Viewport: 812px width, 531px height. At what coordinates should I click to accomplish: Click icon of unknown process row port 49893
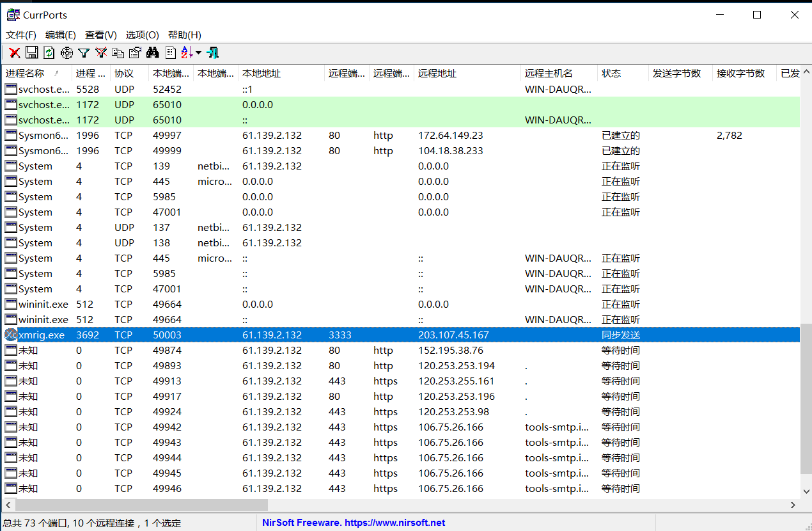coord(11,366)
